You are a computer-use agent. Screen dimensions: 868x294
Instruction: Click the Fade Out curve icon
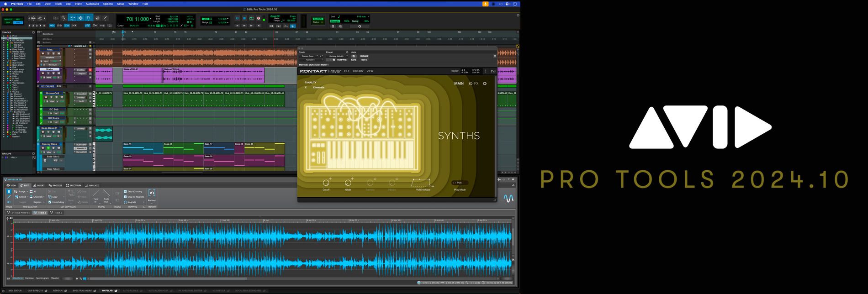coord(106,193)
